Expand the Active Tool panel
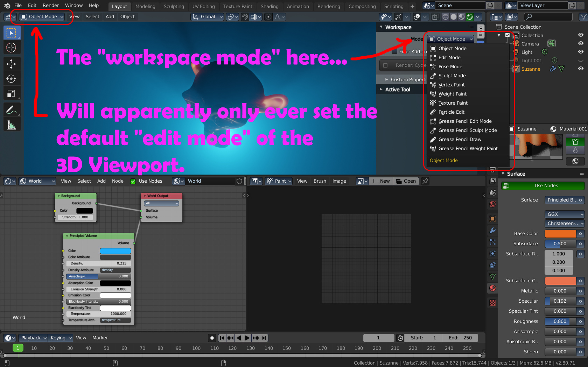 click(x=381, y=90)
